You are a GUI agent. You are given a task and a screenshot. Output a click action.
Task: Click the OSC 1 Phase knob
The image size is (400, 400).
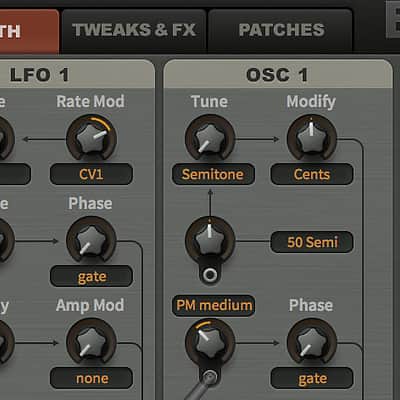click(312, 342)
